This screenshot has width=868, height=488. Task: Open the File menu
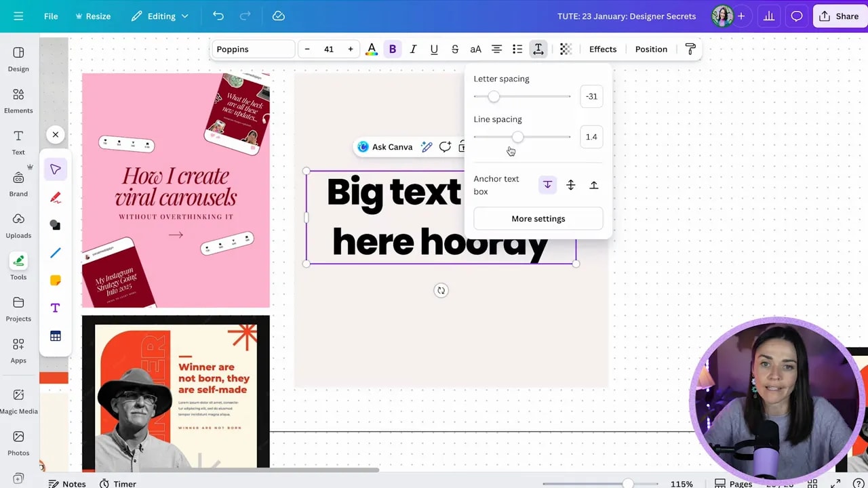point(50,16)
